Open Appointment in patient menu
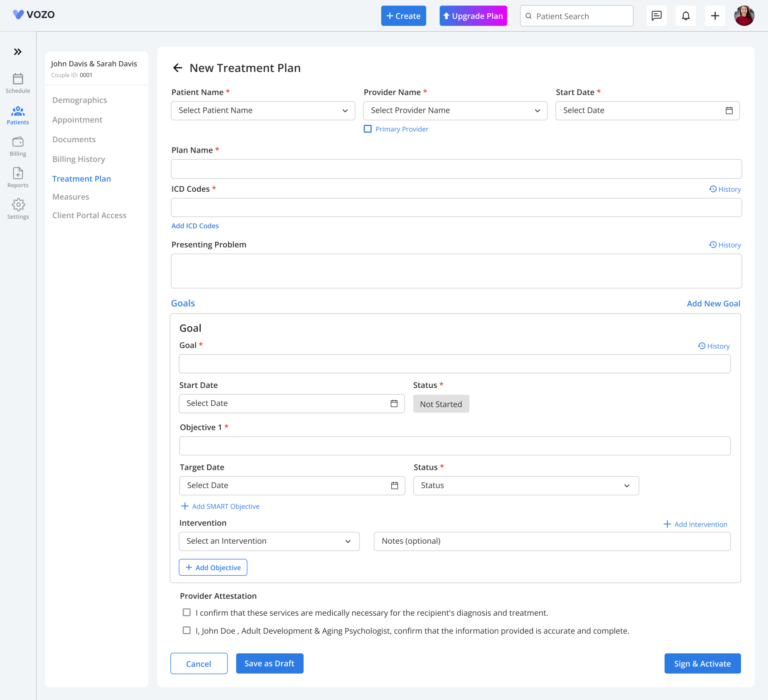The width and height of the screenshot is (768, 700). pos(77,120)
